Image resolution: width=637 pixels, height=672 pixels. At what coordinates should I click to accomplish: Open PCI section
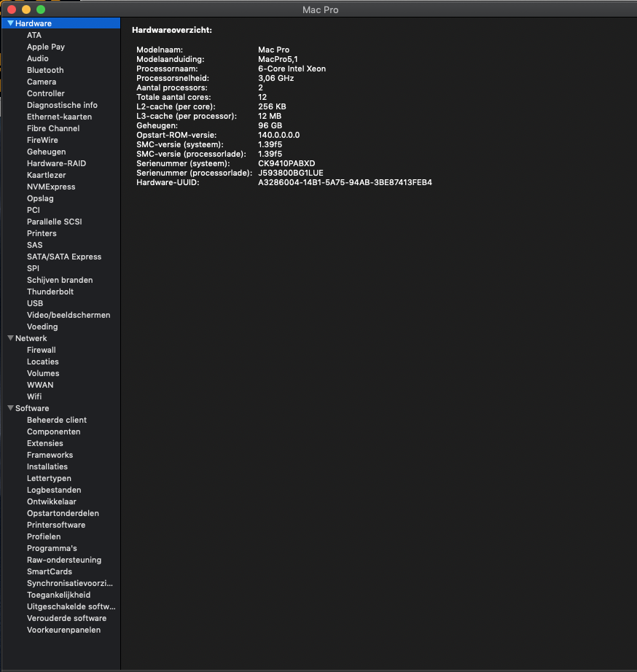tap(33, 210)
